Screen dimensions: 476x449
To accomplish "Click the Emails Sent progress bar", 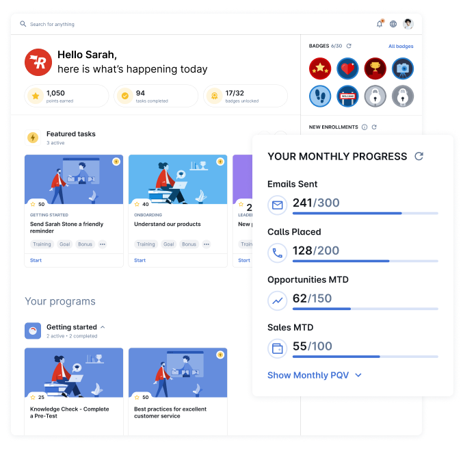I will [365, 214].
